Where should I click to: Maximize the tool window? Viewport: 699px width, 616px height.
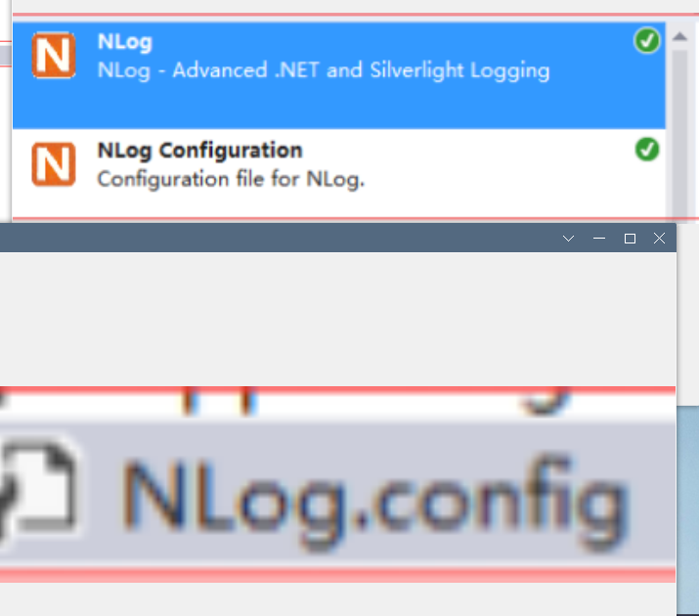tap(630, 239)
